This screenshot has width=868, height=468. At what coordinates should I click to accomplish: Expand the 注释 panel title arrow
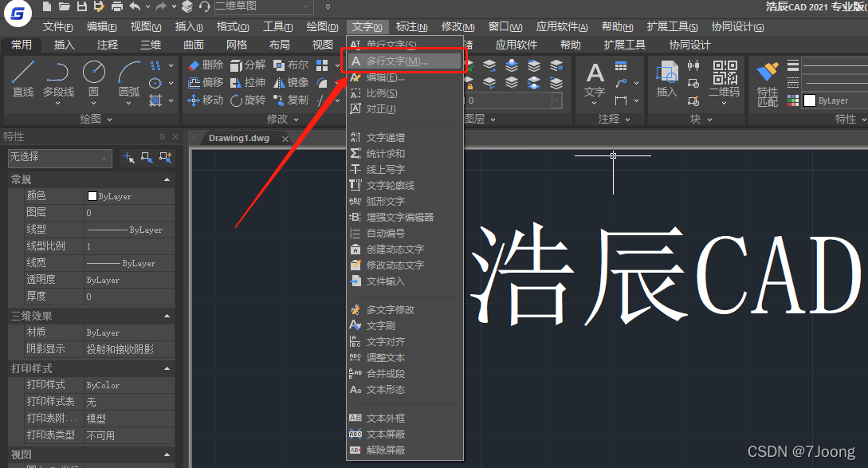(628, 119)
